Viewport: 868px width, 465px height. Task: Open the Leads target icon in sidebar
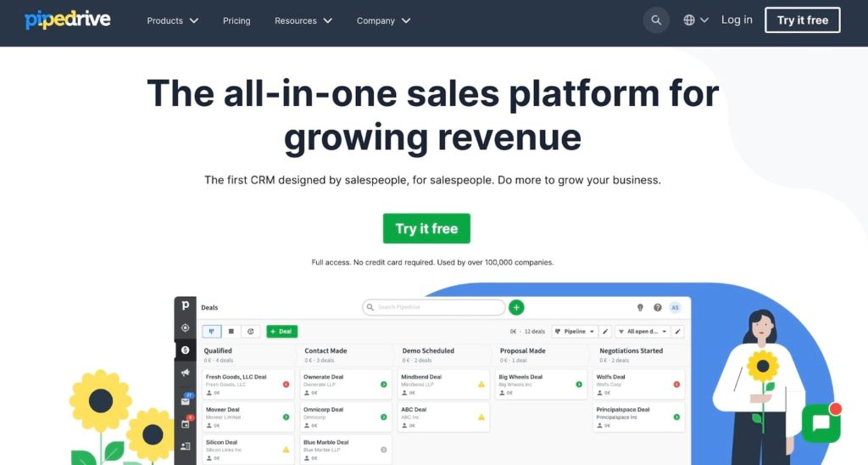coord(186,328)
